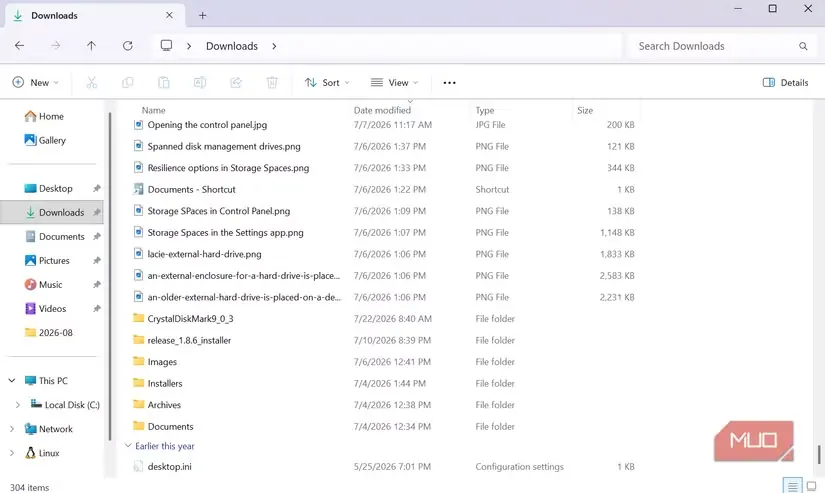Sort by the Type column header

pos(485,110)
